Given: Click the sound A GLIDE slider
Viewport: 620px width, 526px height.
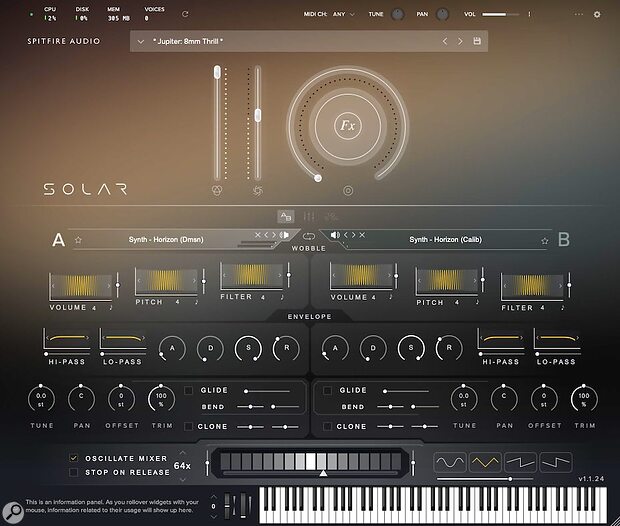Looking at the screenshot, I should point(267,391).
